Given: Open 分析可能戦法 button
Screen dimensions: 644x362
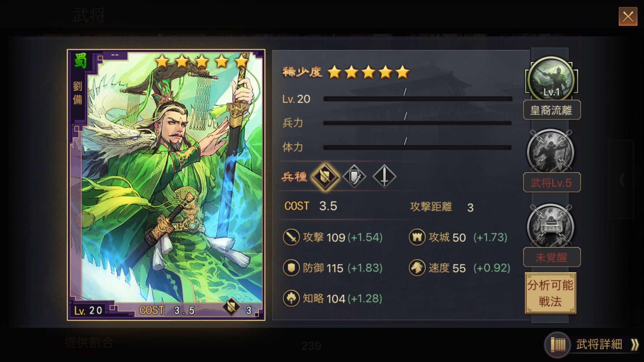Looking at the screenshot, I should click(x=550, y=293).
